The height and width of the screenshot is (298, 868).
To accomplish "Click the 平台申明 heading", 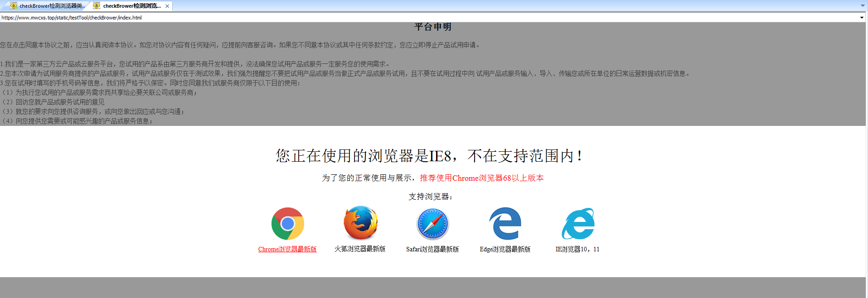I will 433,27.
